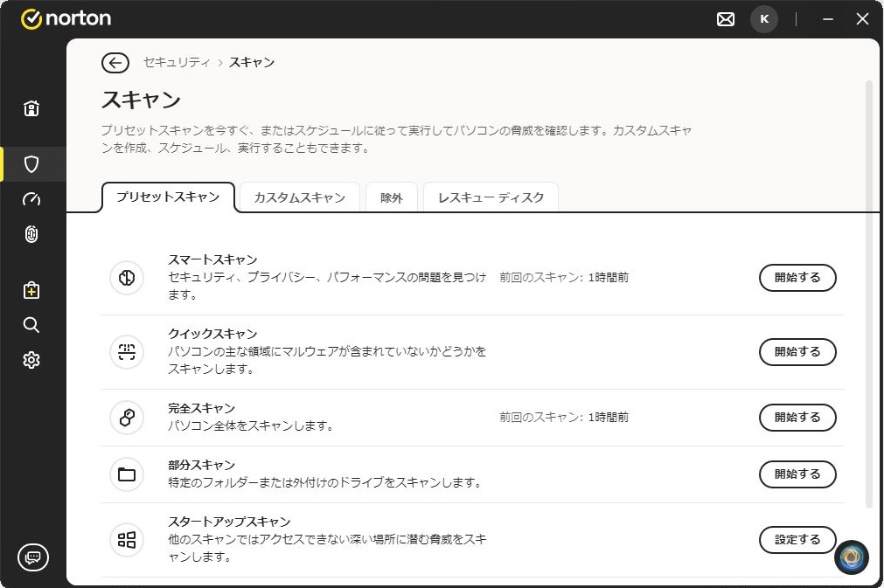
Task: Click the セキュリティ breadcrumb link
Action: pos(177,62)
